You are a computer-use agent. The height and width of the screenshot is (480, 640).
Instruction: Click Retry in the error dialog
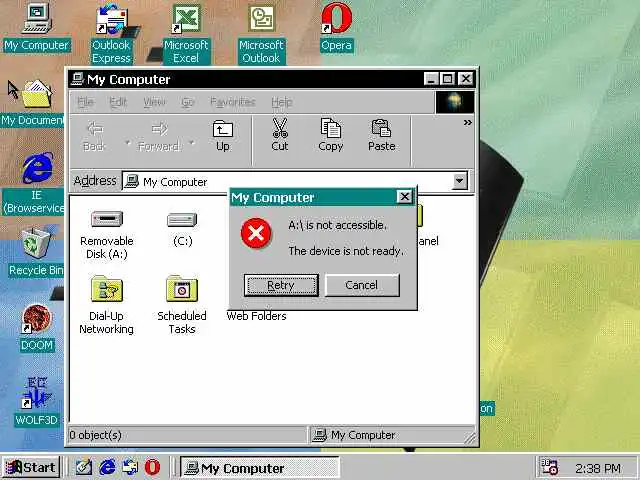click(281, 285)
